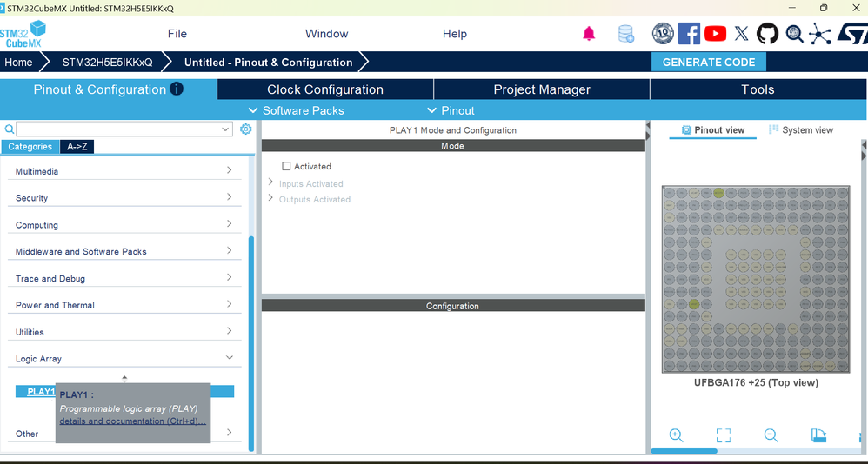Open the gear settings next to search box
The width and height of the screenshot is (868, 464).
tap(246, 129)
